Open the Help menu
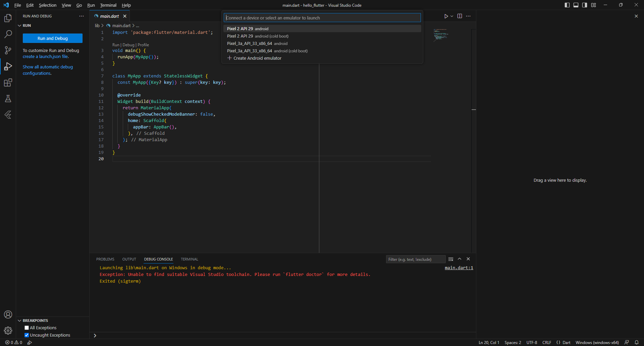 click(126, 5)
